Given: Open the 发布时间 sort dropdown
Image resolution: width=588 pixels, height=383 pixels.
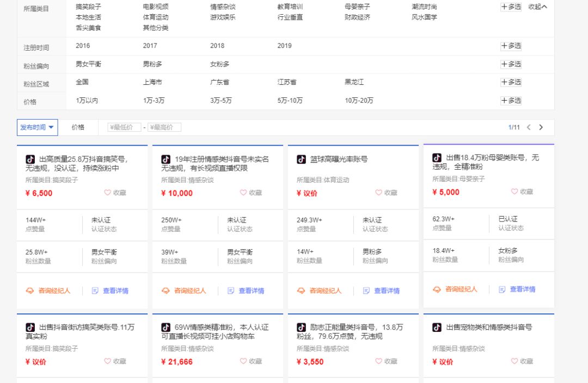Looking at the screenshot, I should point(37,127).
